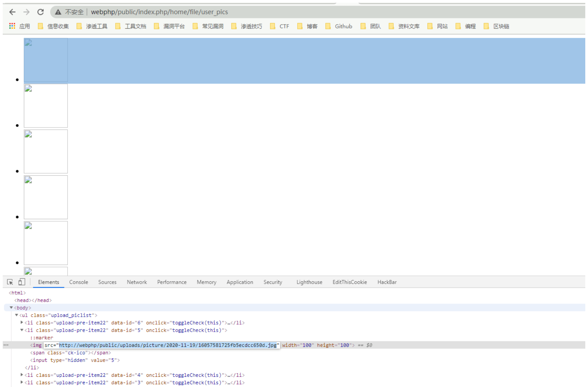Open the HackBar tab
This screenshot has height=387, width=588.
pyautogui.click(x=387, y=282)
